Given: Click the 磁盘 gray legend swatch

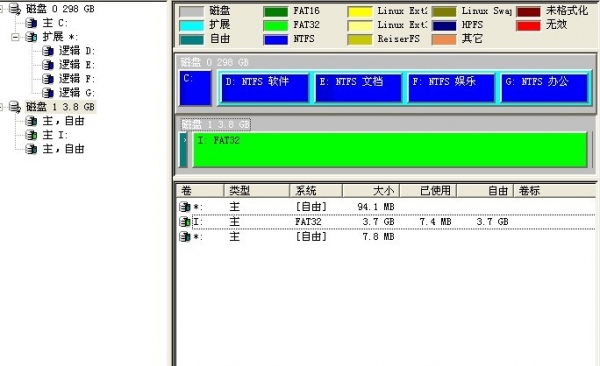Looking at the screenshot, I should pos(191,11).
